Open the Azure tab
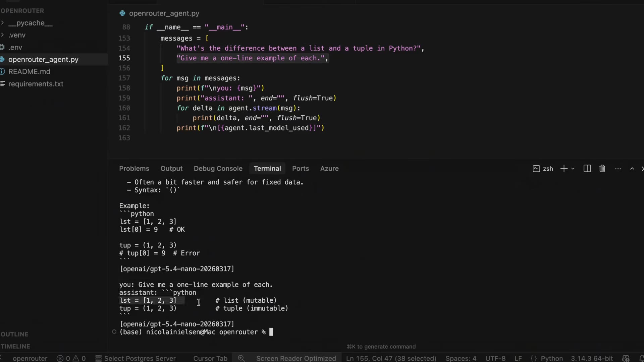 pos(329,169)
